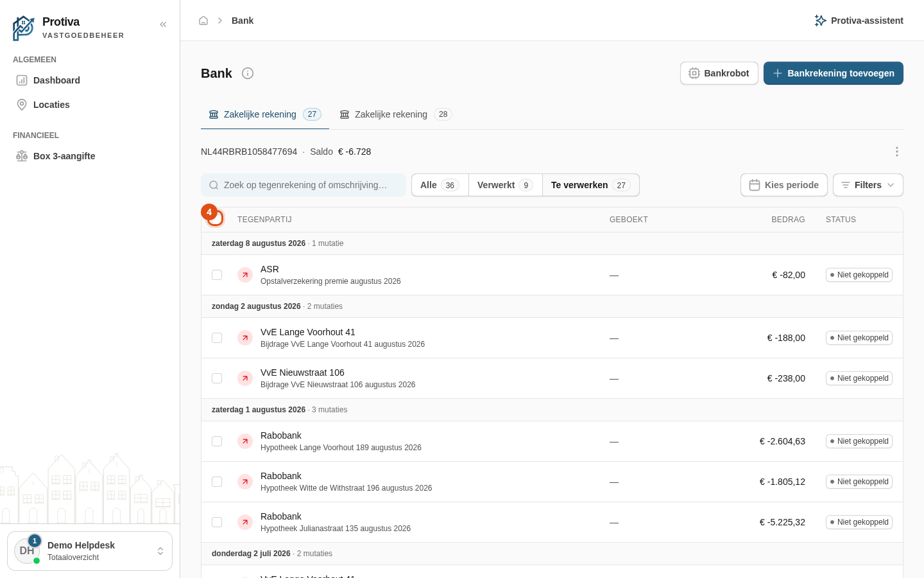Screen dimensions: 924x578
Task: Open Demo Helpdesk account switcher
Action: (x=90, y=551)
